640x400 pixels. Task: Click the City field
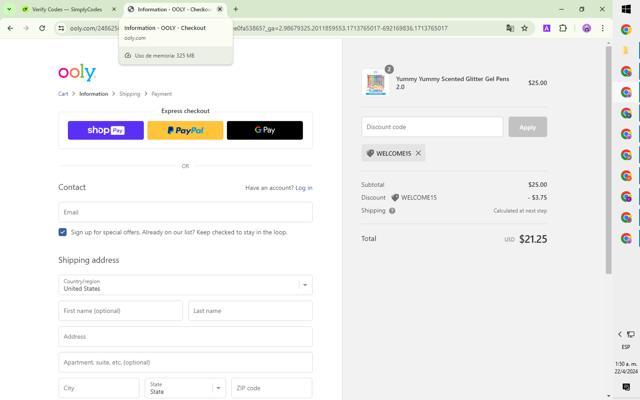(x=99, y=388)
